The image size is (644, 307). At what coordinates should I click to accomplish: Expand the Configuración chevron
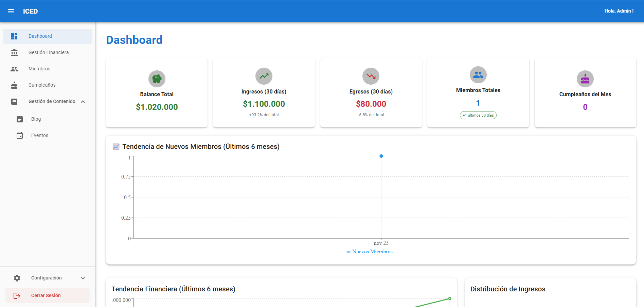(x=83, y=278)
